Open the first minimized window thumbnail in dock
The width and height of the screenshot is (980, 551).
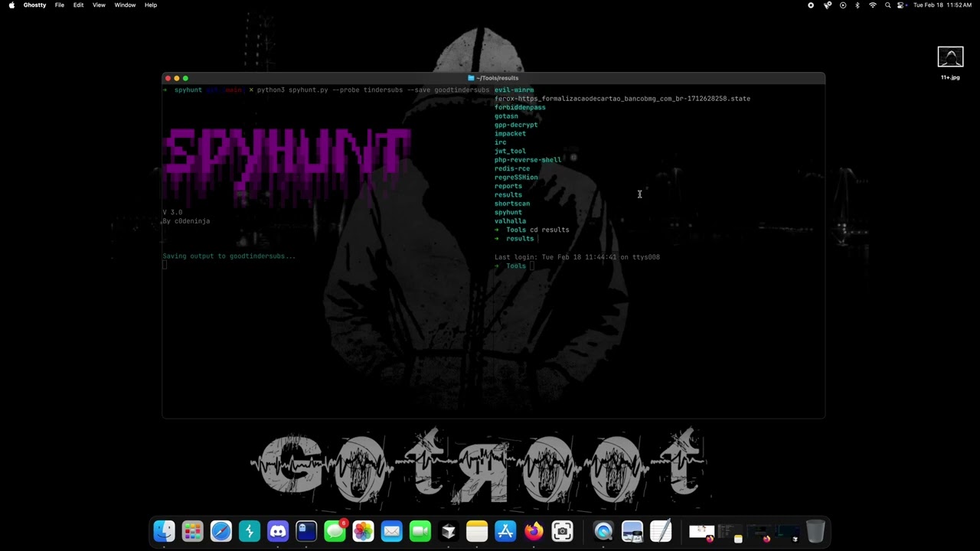(x=701, y=532)
